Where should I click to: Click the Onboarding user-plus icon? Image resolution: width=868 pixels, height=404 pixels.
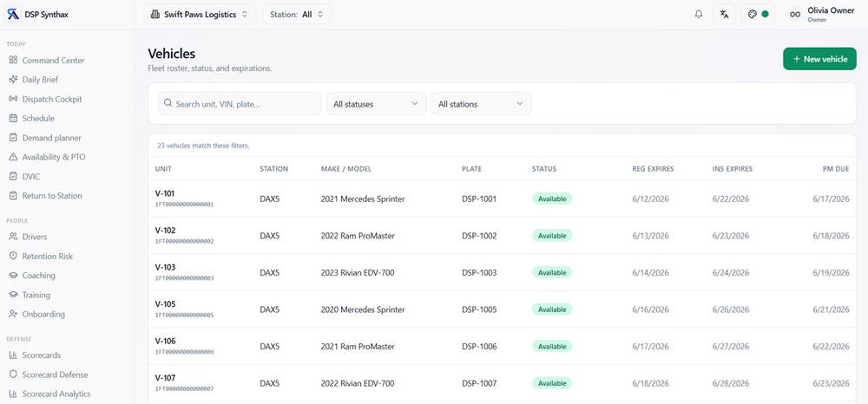click(x=13, y=314)
